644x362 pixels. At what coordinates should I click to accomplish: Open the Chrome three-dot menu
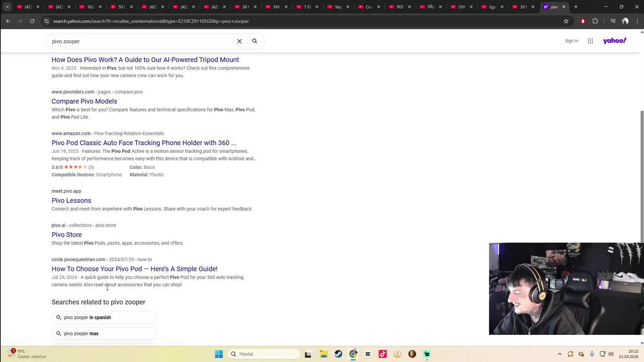point(637,21)
